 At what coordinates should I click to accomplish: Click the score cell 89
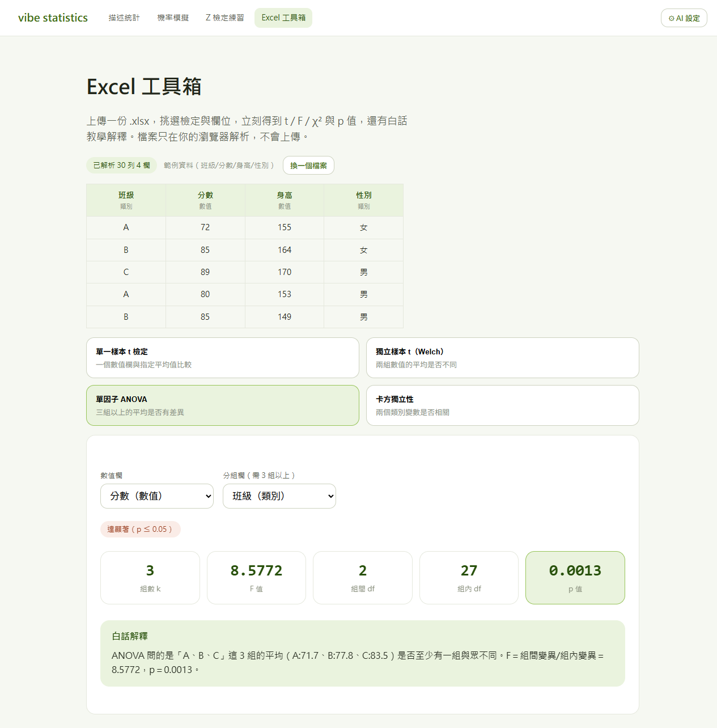point(205,272)
